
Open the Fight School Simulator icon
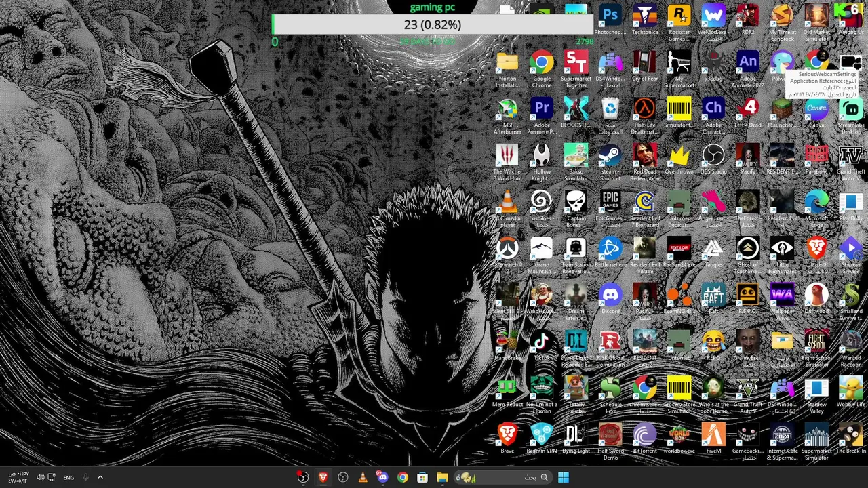[816, 349]
